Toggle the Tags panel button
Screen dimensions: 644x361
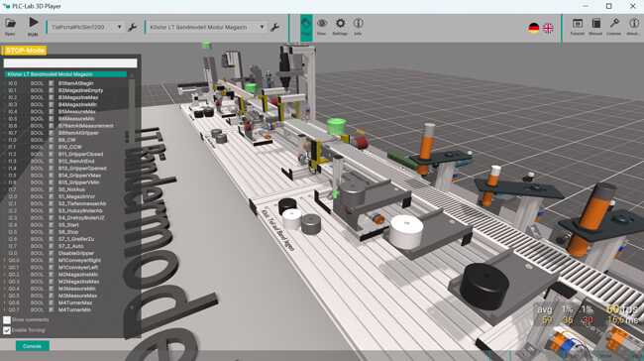coord(306,27)
